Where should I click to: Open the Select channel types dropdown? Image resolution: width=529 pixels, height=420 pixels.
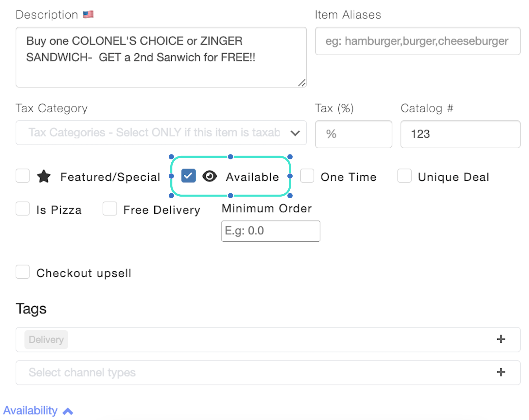click(268, 373)
